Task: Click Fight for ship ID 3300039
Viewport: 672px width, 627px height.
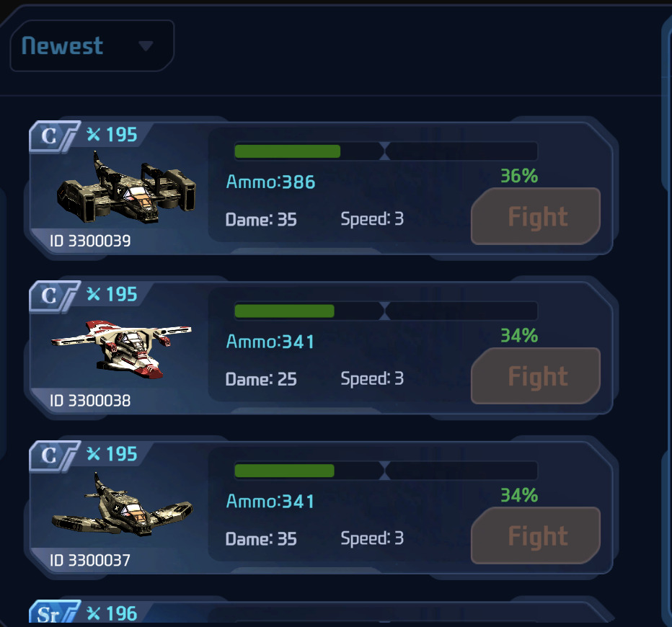Action: click(x=536, y=216)
